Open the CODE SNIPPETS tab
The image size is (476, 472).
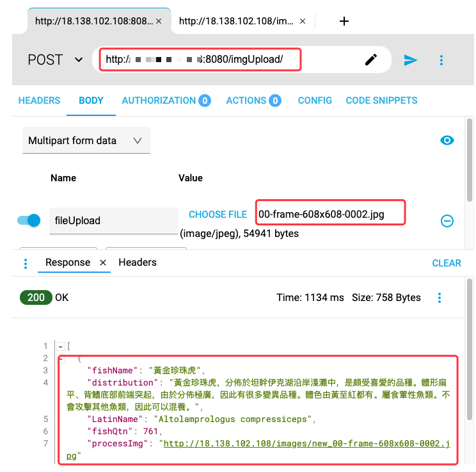coord(381,101)
